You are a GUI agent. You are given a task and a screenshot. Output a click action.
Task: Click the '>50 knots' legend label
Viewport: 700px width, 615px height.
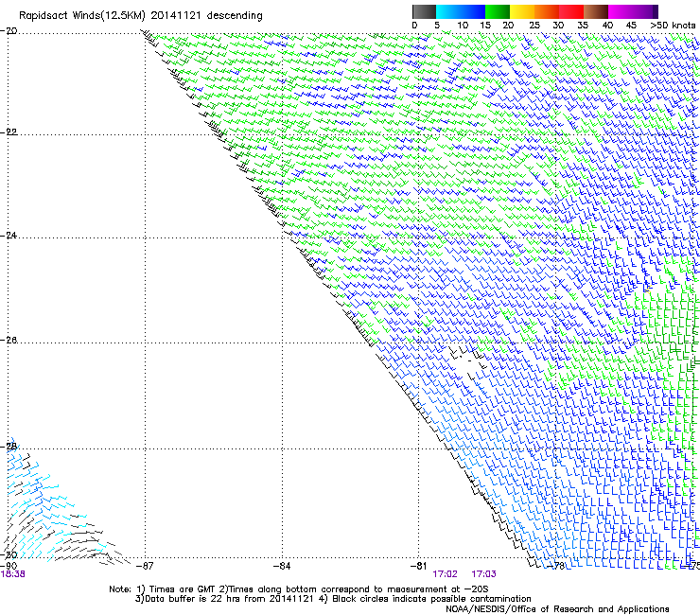tap(673, 25)
